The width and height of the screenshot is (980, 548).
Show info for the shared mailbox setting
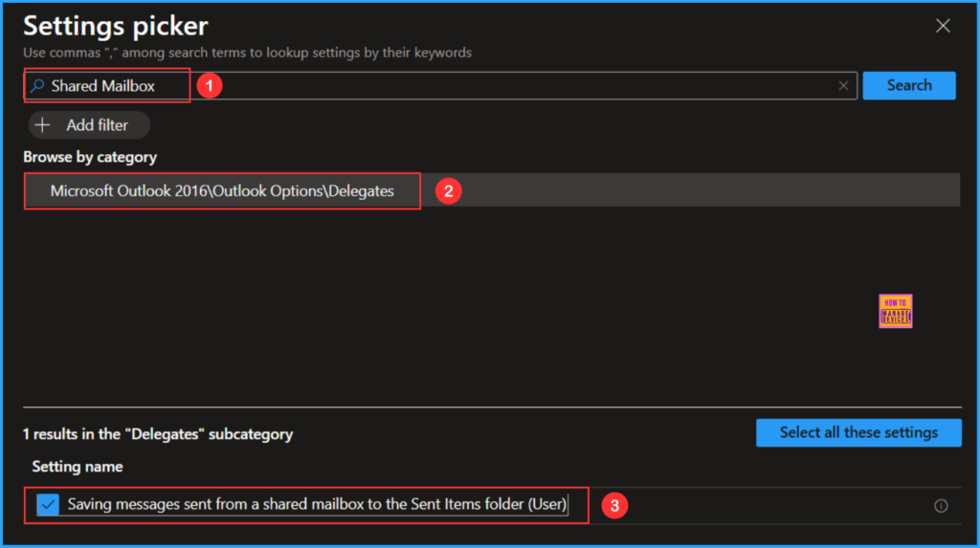pos(941,506)
